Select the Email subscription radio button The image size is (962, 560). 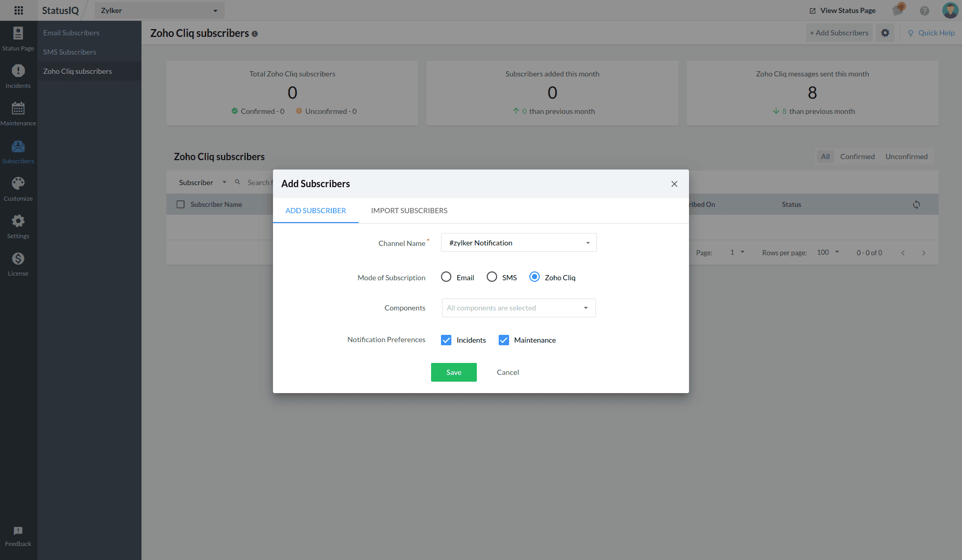point(446,277)
